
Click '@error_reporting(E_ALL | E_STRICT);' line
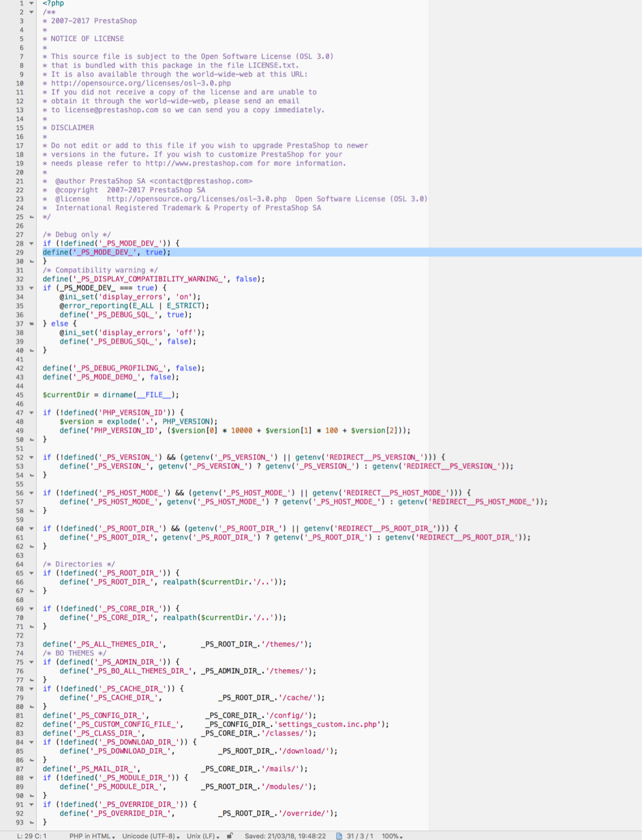[134, 306]
